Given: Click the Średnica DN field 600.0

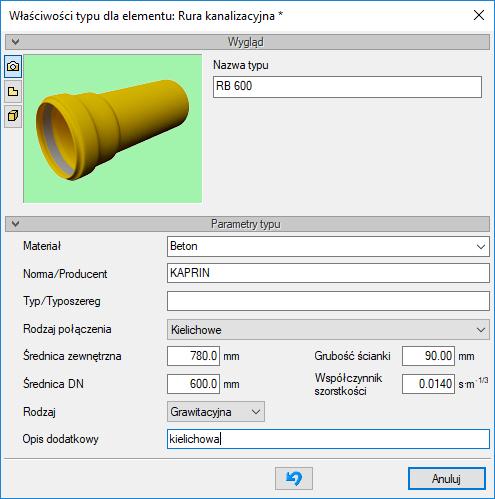Looking at the screenshot, I should pyautogui.click(x=193, y=384).
